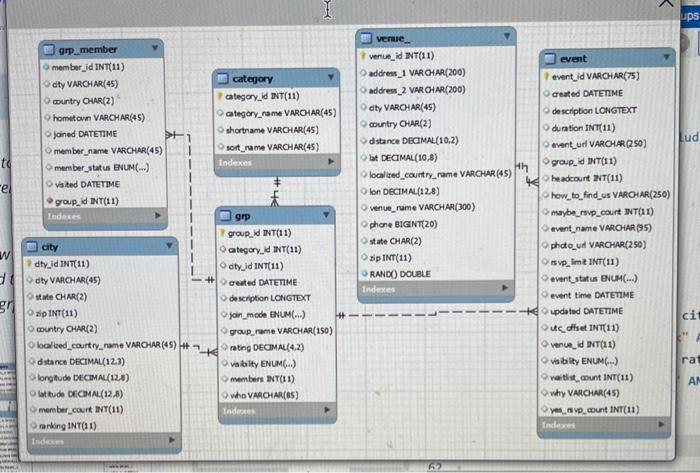Expand Indexes section of grp table
700x473 pixels.
[327, 410]
